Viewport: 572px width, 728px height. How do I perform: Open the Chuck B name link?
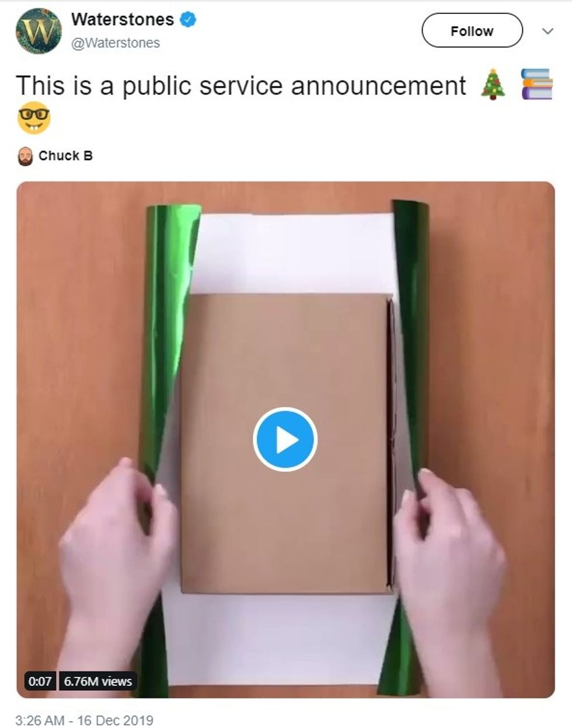click(x=65, y=156)
